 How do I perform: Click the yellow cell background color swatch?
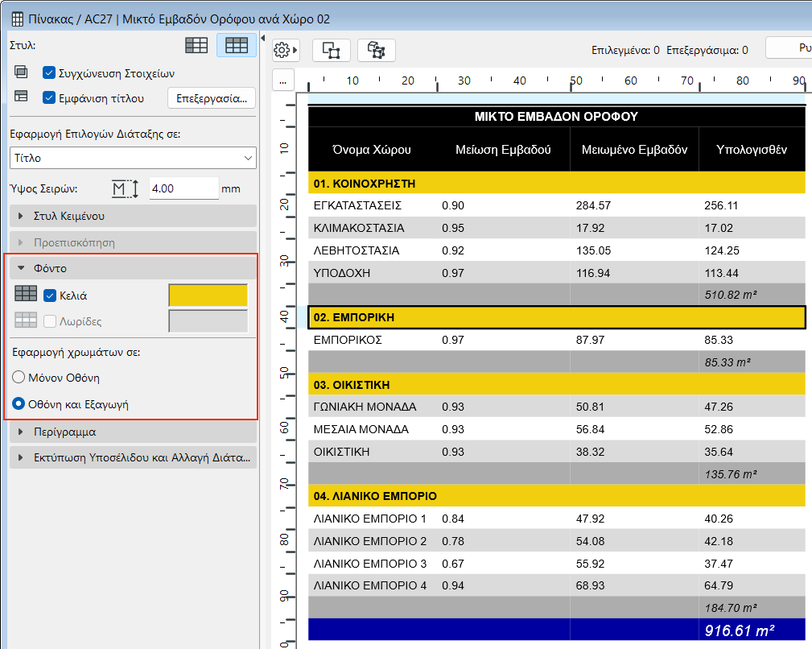[x=208, y=296]
